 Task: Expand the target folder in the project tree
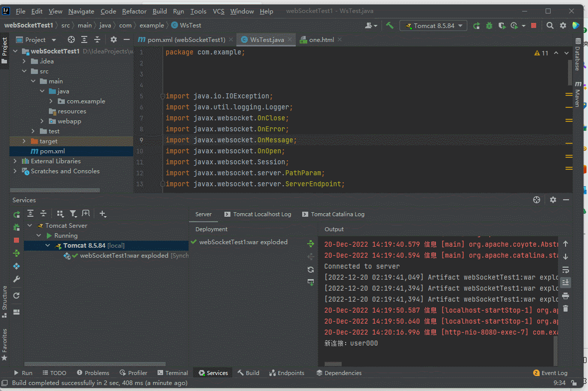(x=24, y=141)
